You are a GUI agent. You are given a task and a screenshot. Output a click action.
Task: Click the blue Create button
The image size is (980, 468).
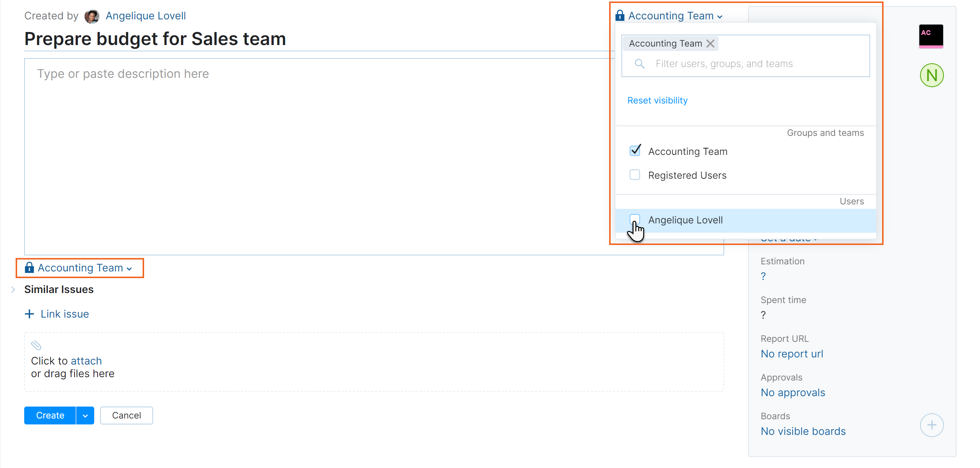(50, 416)
